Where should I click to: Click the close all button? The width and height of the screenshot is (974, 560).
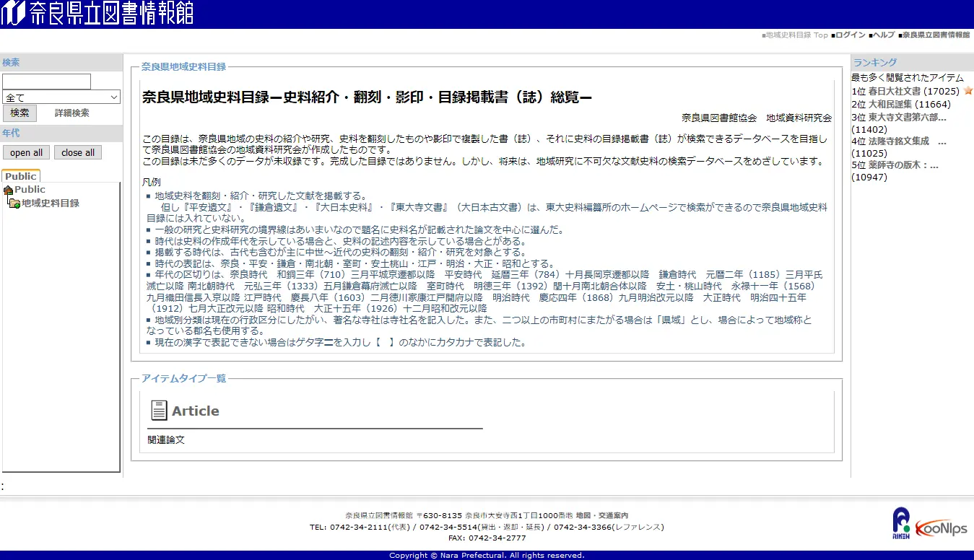coord(78,153)
